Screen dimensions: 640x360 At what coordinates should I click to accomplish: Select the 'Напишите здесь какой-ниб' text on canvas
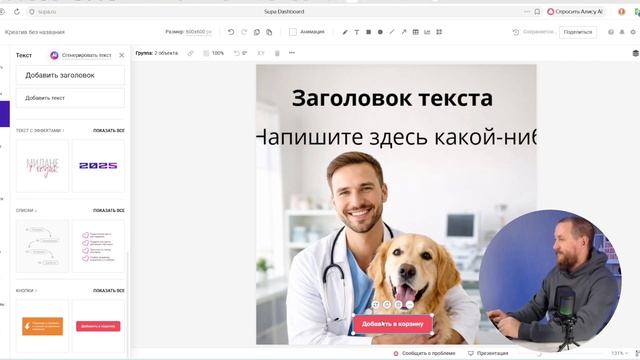click(396, 137)
